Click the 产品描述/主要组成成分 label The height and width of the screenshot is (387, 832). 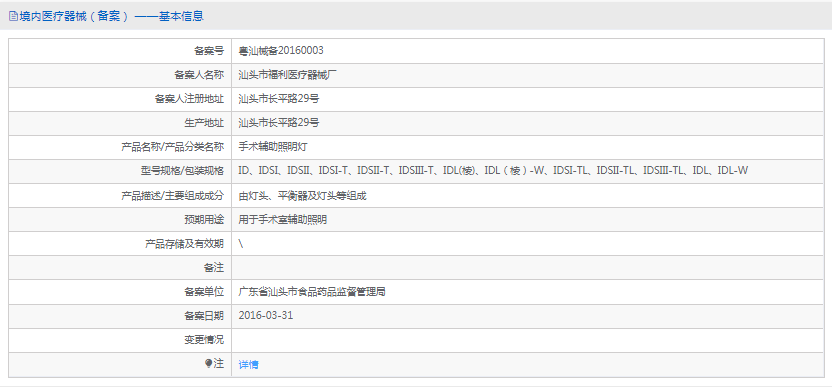tap(172, 196)
